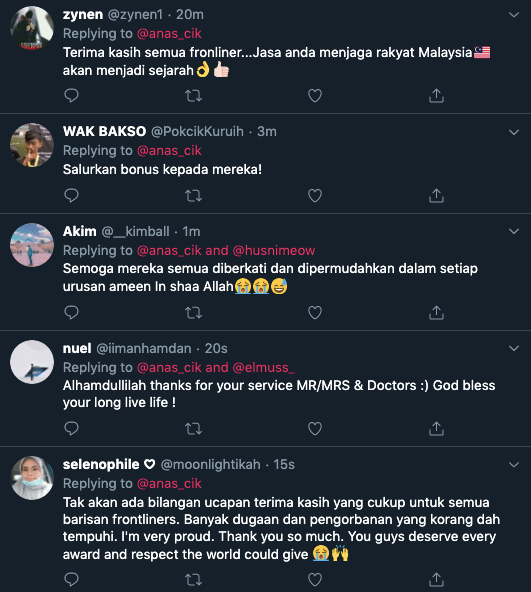Screen dimensions: 531x592
Task: Open dropdown menu on zynen's tweet
Action: point(514,15)
